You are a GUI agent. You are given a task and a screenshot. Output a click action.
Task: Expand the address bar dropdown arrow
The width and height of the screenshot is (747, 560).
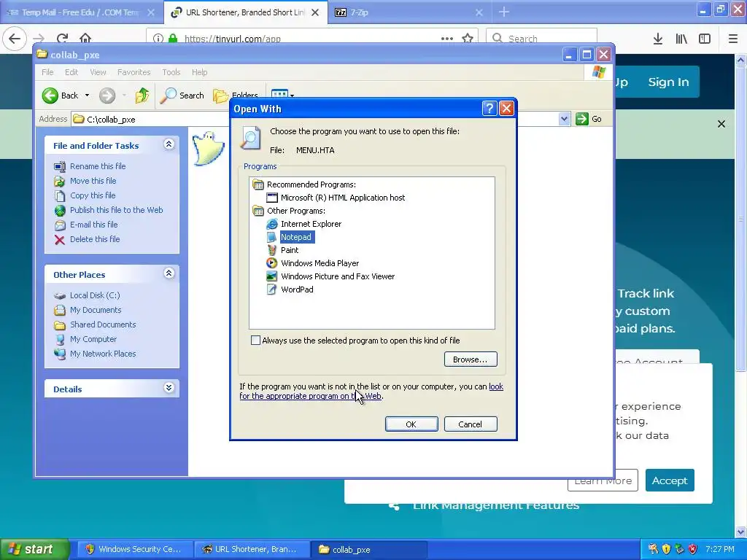click(x=564, y=119)
